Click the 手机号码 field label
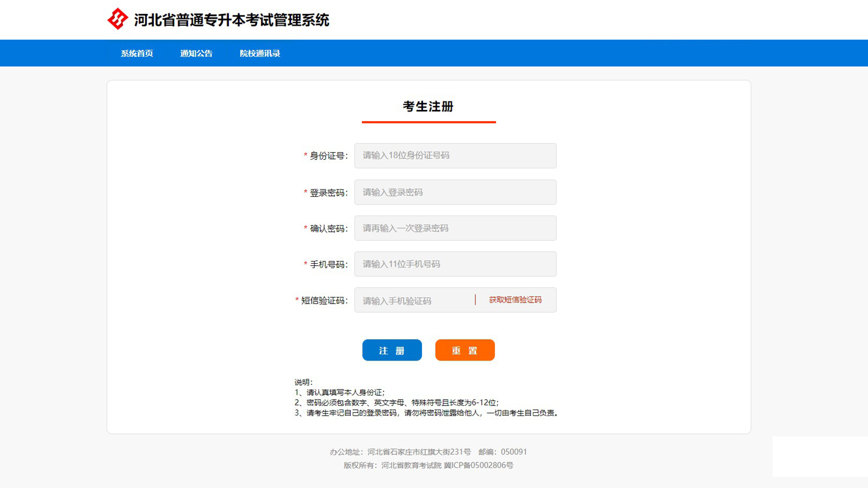This screenshot has width=868, height=488. tap(328, 264)
